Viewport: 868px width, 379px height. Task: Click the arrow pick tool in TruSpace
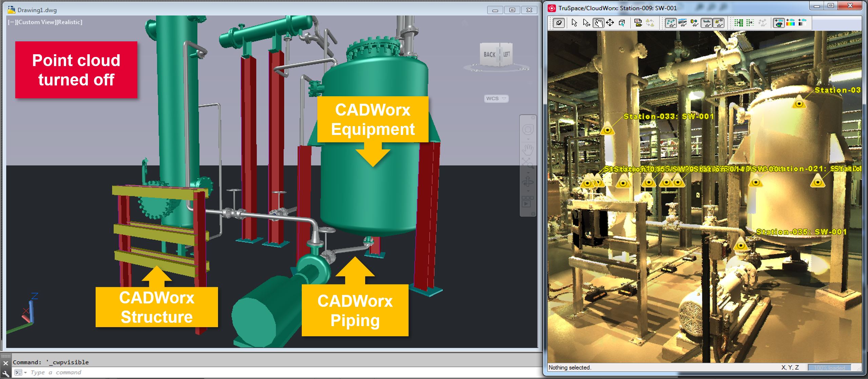(x=574, y=23)
